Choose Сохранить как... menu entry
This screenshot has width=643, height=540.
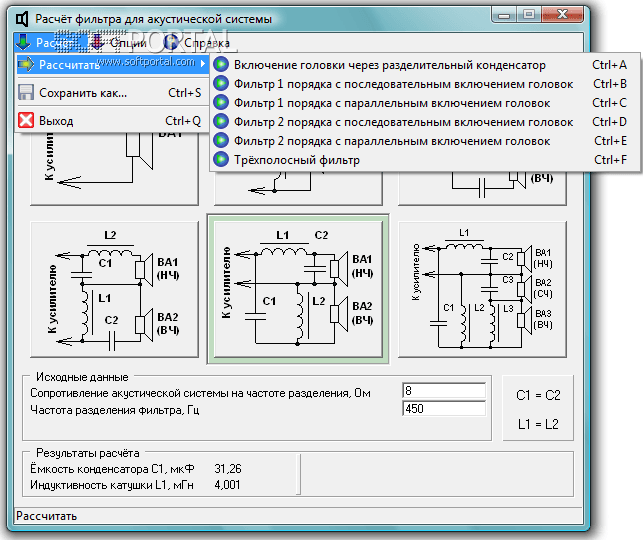112,93
